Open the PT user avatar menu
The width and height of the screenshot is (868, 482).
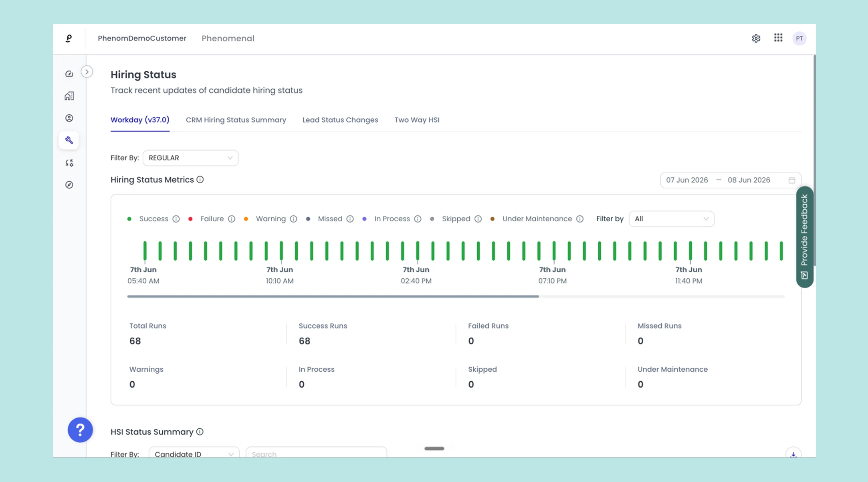tap(799, 38)
